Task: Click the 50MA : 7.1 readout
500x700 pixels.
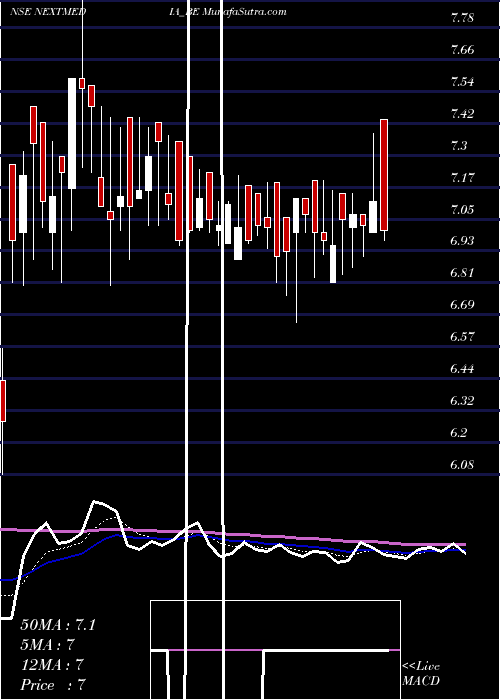Action: pos(58,625)
